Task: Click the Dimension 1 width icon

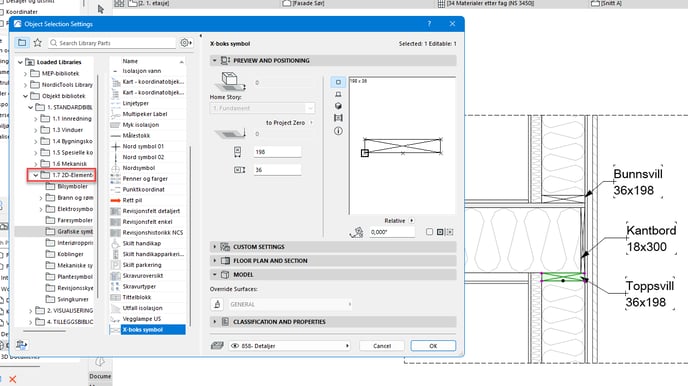Action: pos(237,152)
